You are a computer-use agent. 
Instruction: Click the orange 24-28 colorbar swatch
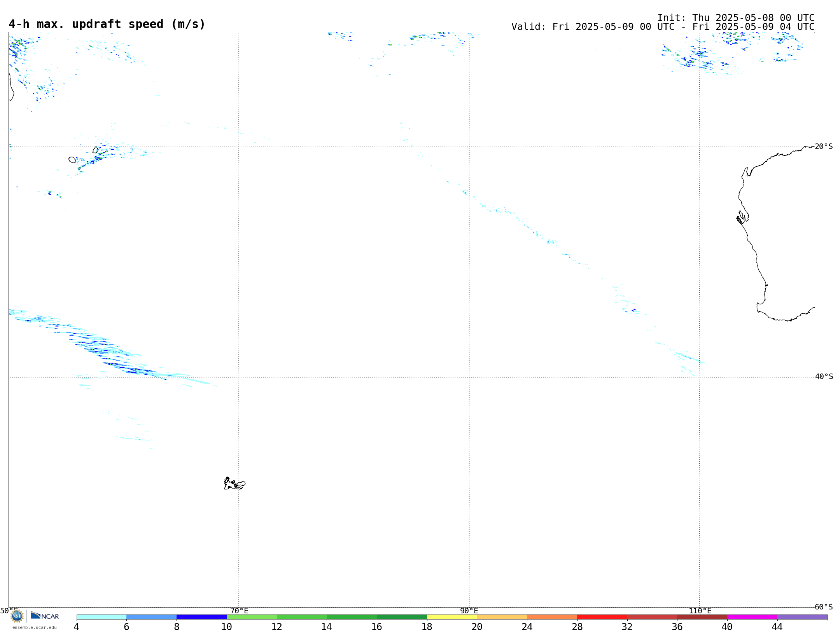(x=552, y=617)
